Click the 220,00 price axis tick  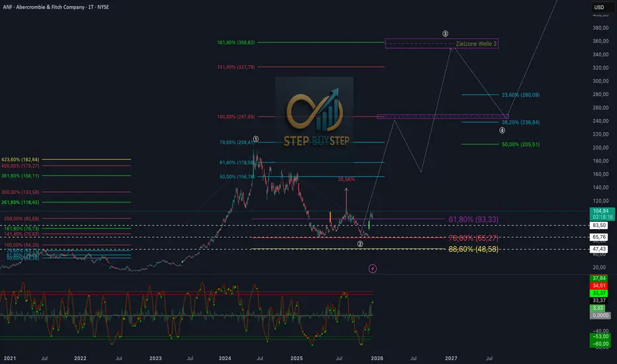[x=600, y=134]
